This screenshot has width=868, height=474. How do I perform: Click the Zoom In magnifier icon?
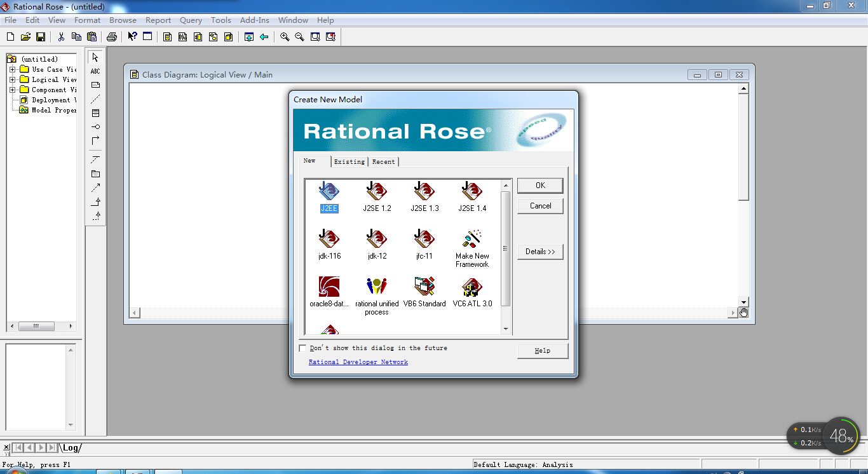(285, 37)
